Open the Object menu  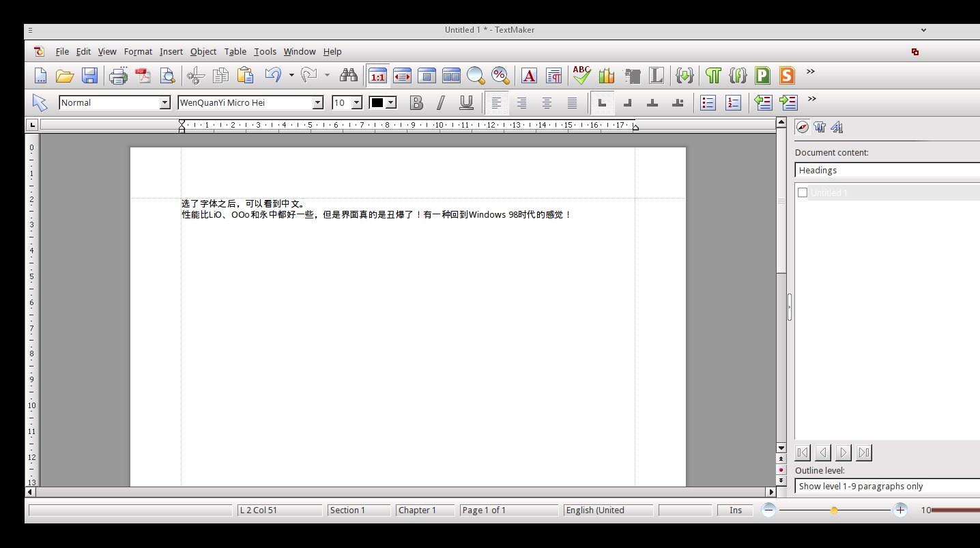click(x=203, y=51)
